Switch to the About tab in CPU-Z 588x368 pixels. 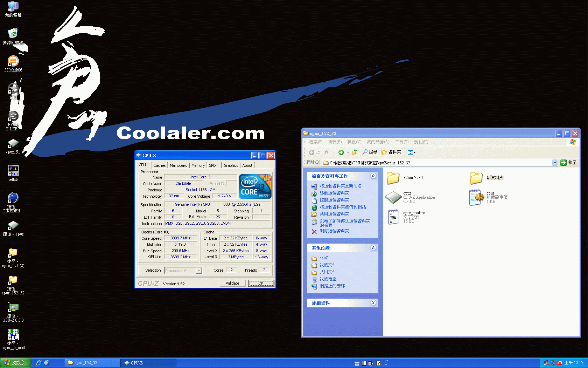coord(247,165)
